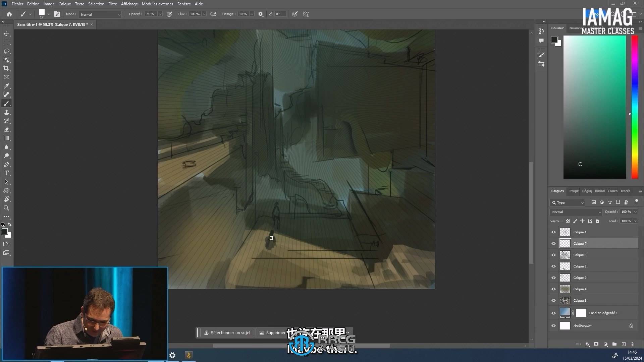Open the layer blend mode Normal dropdown
This screenshot has height=362, width=644.
point(576,212)
